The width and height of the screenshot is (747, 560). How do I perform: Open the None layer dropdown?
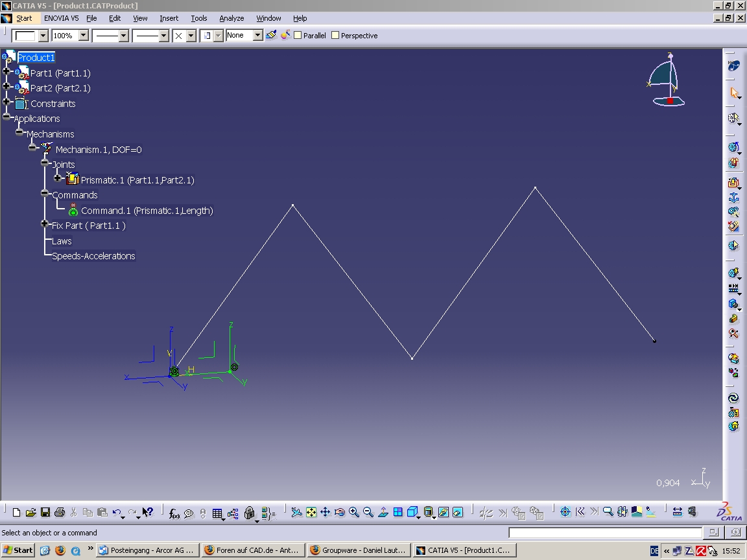point(257,35)
